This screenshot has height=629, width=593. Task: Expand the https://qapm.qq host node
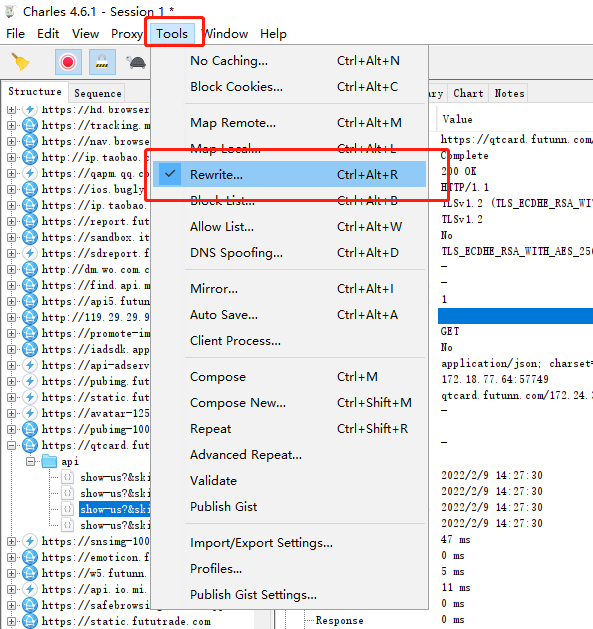[11, 173]
